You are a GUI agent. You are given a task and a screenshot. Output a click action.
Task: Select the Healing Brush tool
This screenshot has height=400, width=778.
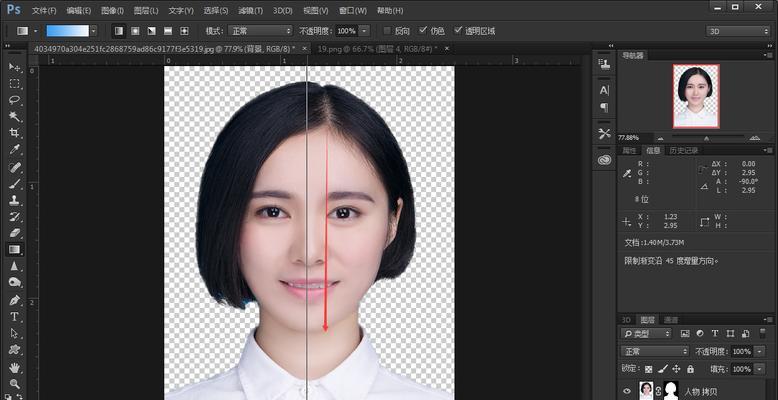(x=15, y=167)
